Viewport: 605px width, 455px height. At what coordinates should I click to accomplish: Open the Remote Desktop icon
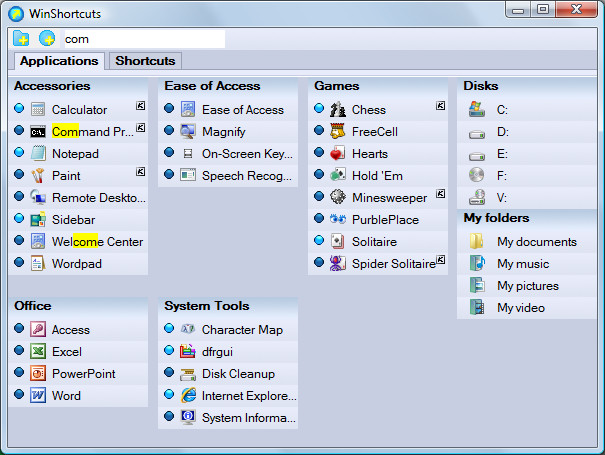(x=38, y=197)
